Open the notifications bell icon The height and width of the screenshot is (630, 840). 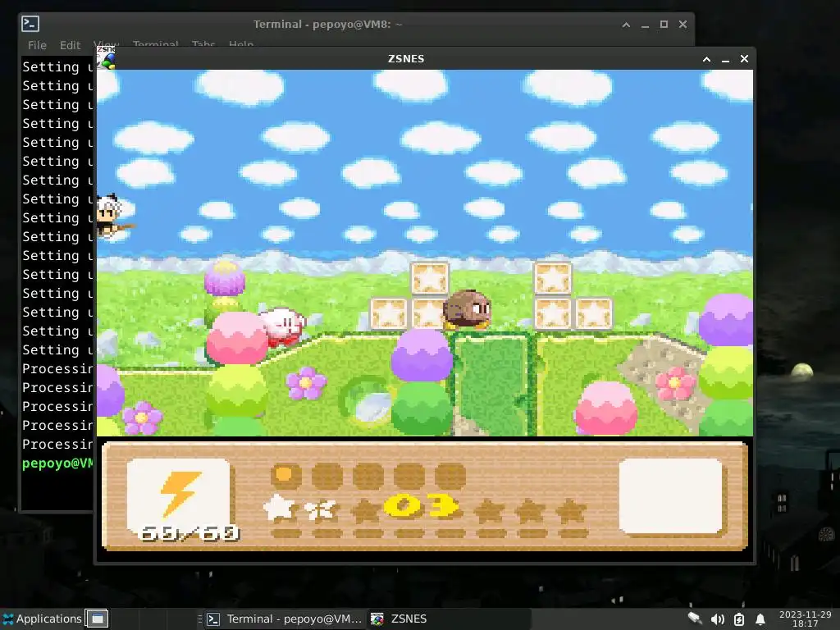click(x=760, y=619)
